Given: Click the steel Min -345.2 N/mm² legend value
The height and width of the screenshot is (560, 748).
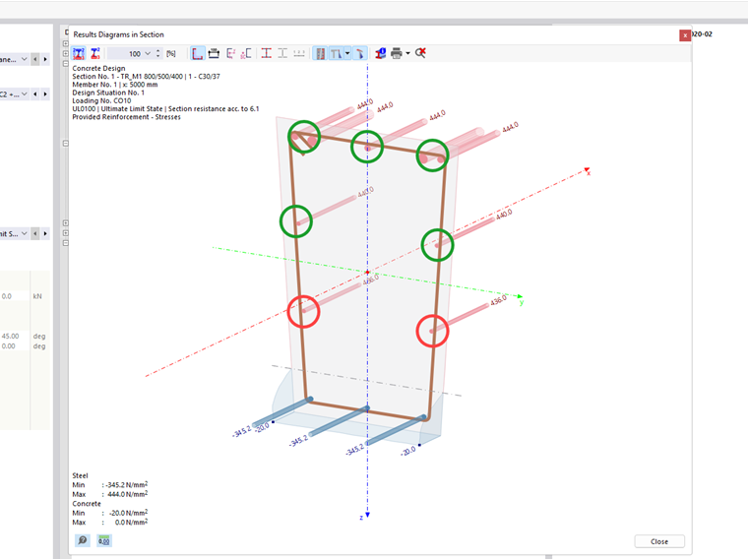Looking at the screenshot, I should (x=126, y=484).
